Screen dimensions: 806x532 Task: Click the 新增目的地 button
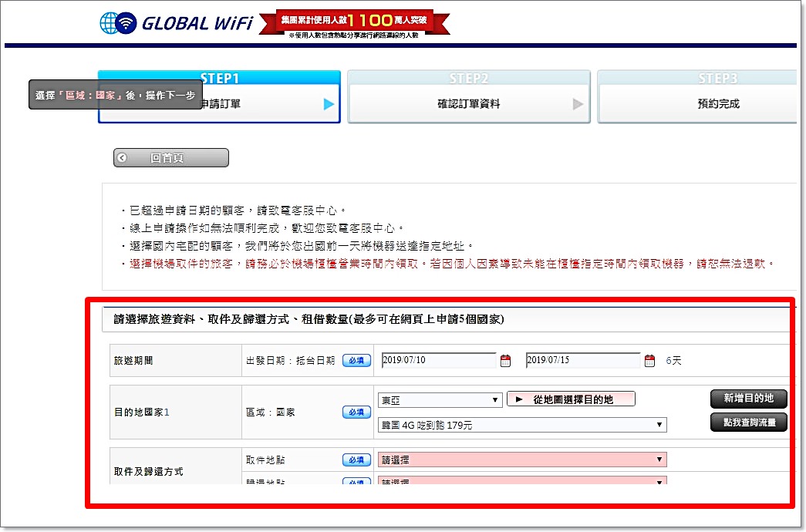click(x=749, y=399)
